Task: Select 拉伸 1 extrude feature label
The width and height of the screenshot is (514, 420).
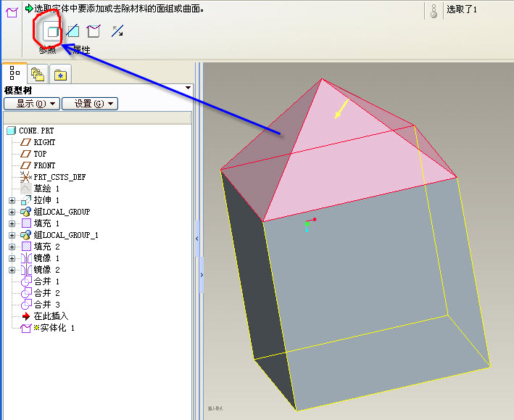Action: coord(46,200)
